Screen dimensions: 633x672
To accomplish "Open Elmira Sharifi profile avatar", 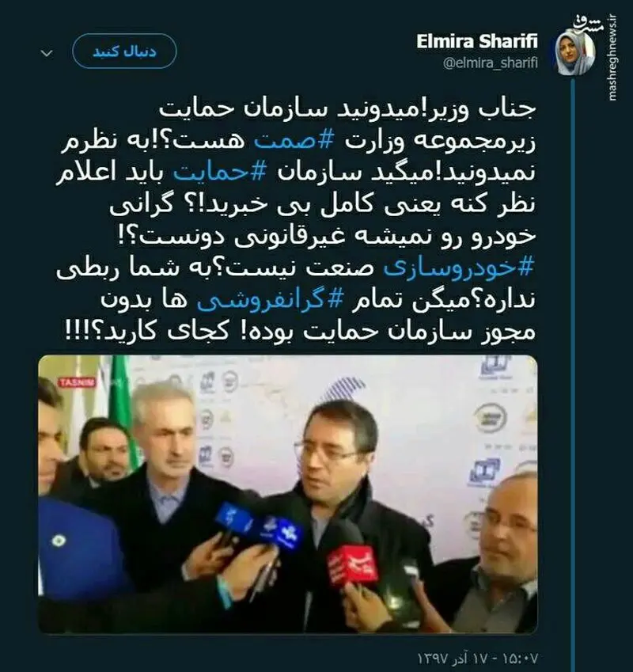I will 574,53.
